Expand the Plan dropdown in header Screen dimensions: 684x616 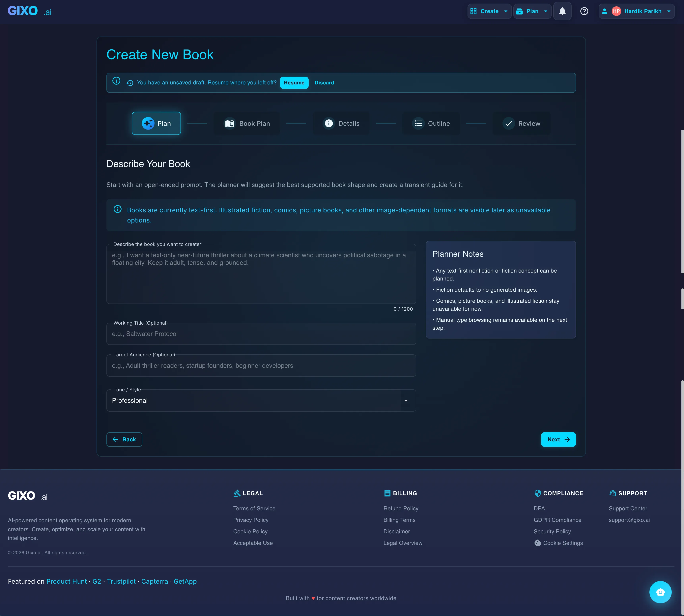pyautogui.click(x=532, y=11)
